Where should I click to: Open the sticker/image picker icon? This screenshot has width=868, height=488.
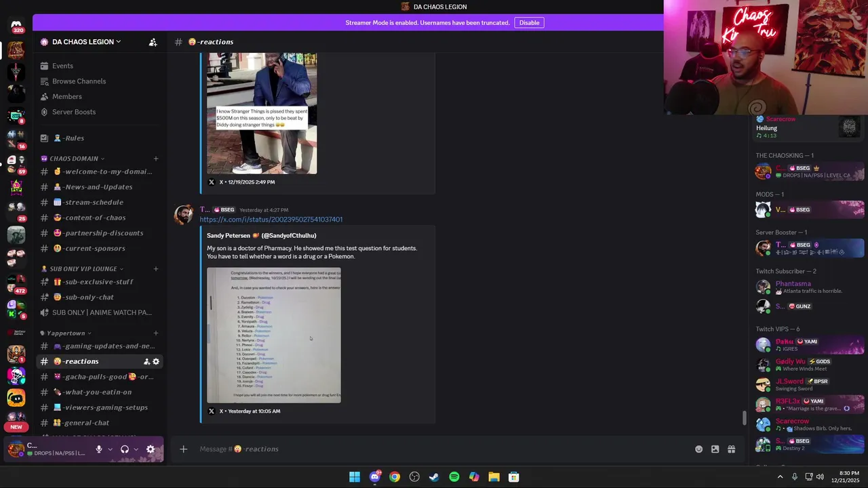[x=715, y=449]
